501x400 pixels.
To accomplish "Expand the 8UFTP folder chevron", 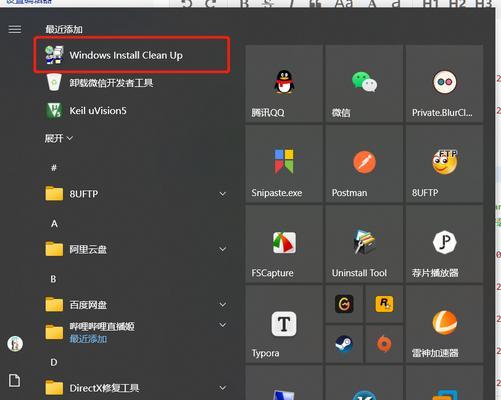I will pos(223,194).
